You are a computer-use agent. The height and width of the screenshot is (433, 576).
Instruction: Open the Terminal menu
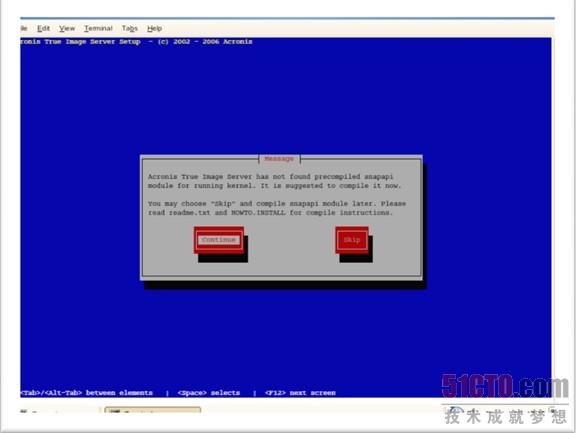point(98,28)
